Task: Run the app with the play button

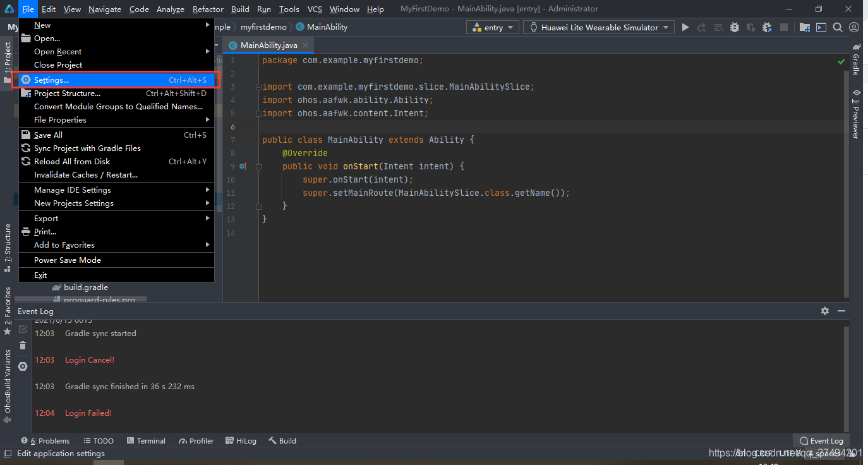Action: pyautogui.click(x=685, y=27)
